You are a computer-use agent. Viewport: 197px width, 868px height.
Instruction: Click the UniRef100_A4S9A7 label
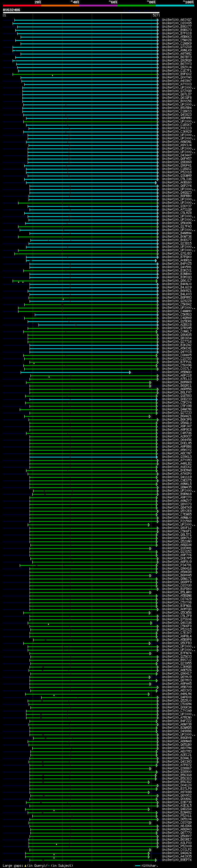(x=176, y=81)
